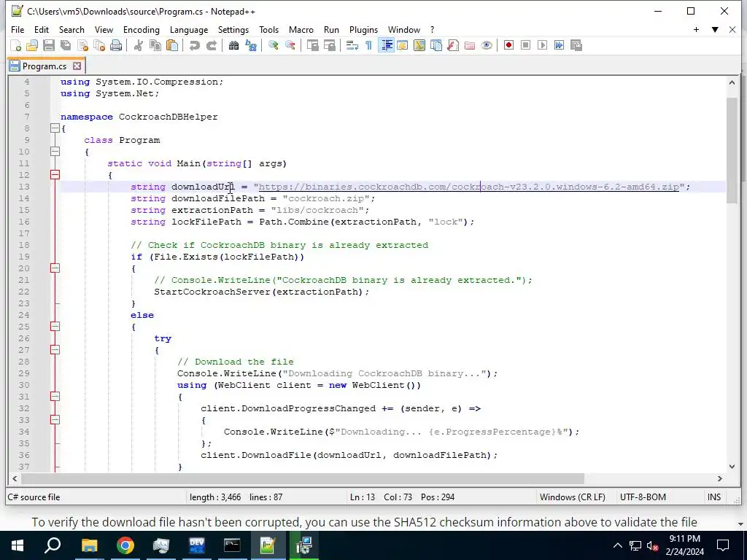Image resolution: width=747 pixels, height=560 pixels.
Task: Toggle show all characters pilcrow icon
Action: coord(368,45)
